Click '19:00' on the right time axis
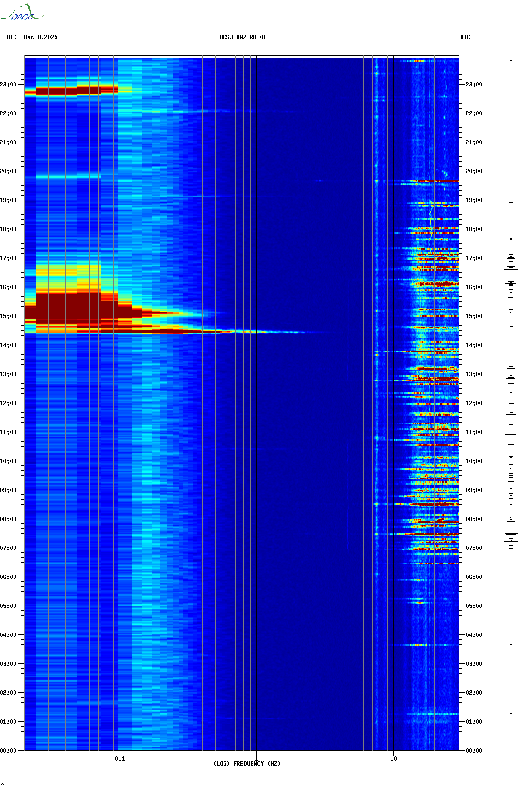Viewport: 532px width, 789px height. pos(474,200)
